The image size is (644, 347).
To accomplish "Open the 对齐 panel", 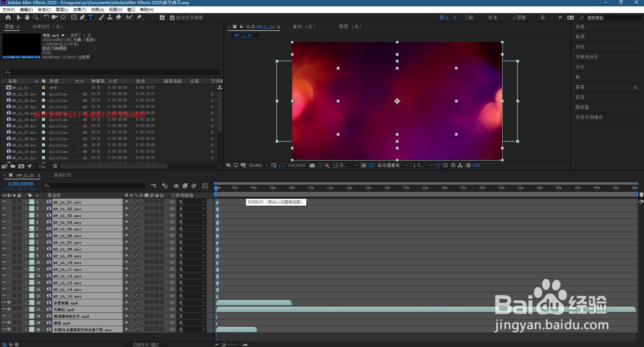I will [x=580, y=67].
